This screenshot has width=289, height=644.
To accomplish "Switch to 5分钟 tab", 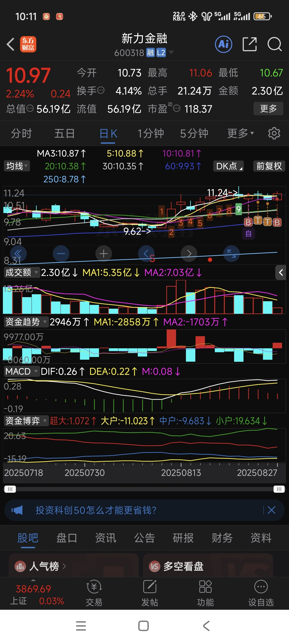I will (194, 133).
